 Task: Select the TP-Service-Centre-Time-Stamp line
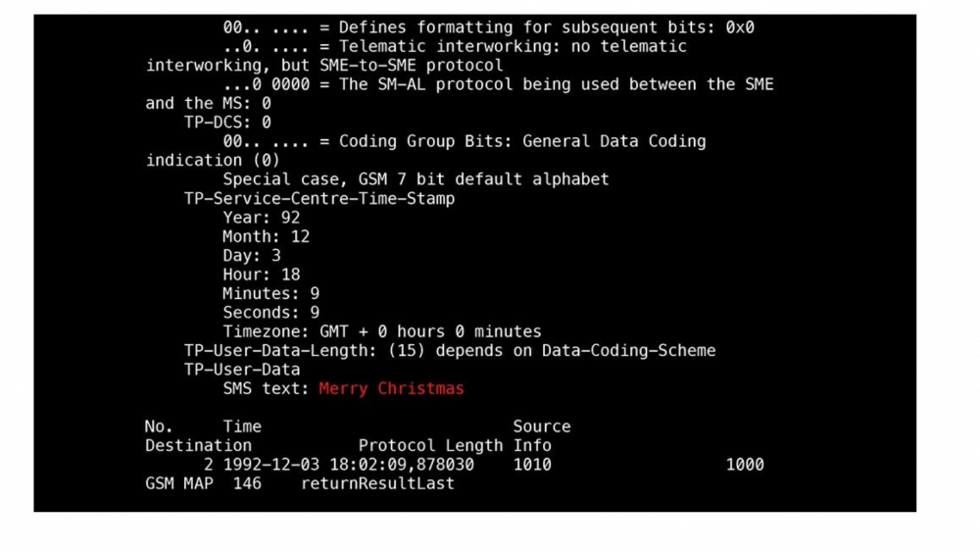(x=319, y=199)
